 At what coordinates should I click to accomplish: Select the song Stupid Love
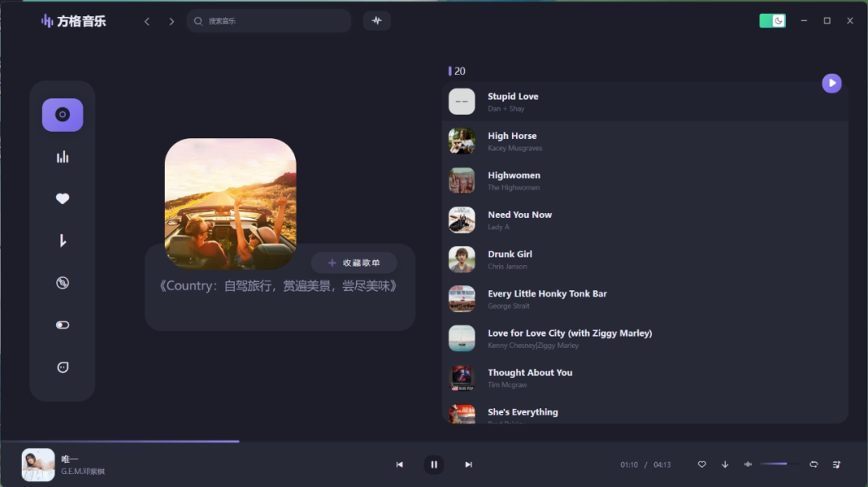pyautogui.click(x=645, y=102)
